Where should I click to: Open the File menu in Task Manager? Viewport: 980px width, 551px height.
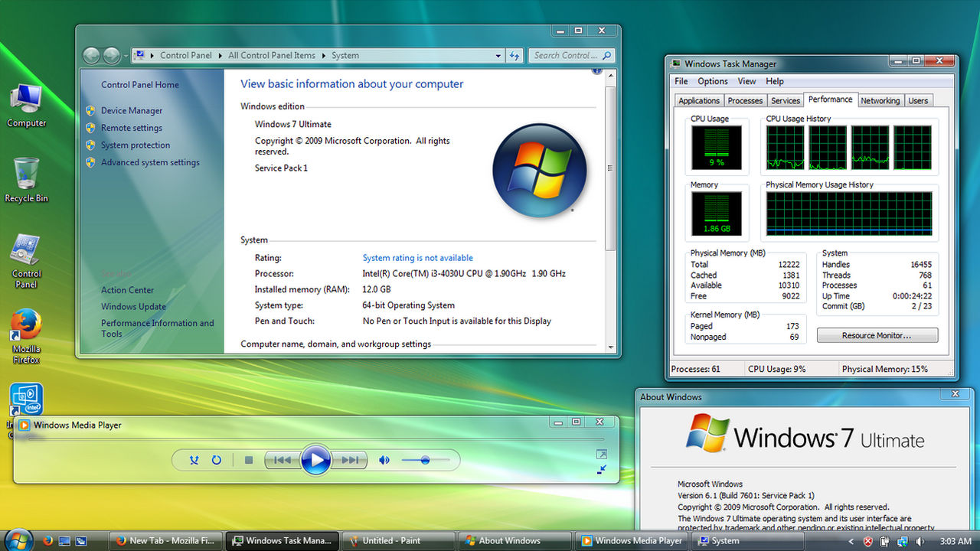(681, 81)
